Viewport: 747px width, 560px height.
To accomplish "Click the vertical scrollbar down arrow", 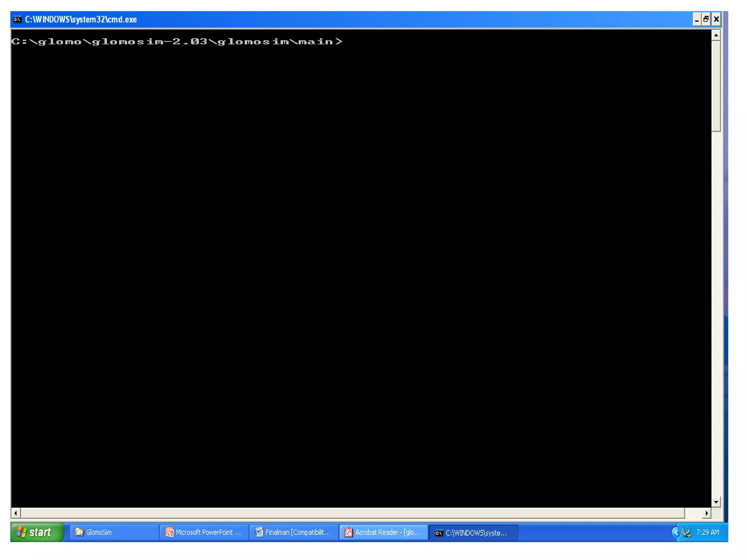I will (x=716, y=502).
